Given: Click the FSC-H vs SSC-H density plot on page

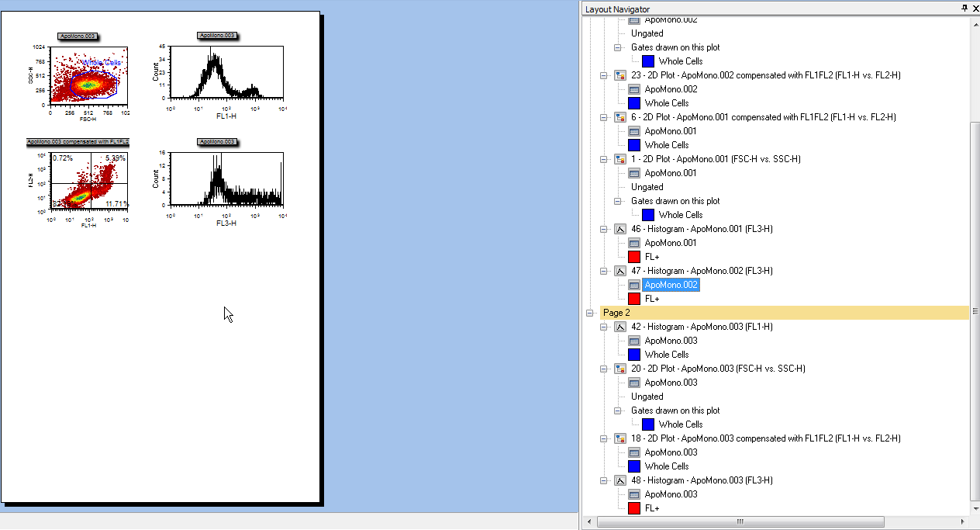Looking at the screenshot, I should click(89, 74).
